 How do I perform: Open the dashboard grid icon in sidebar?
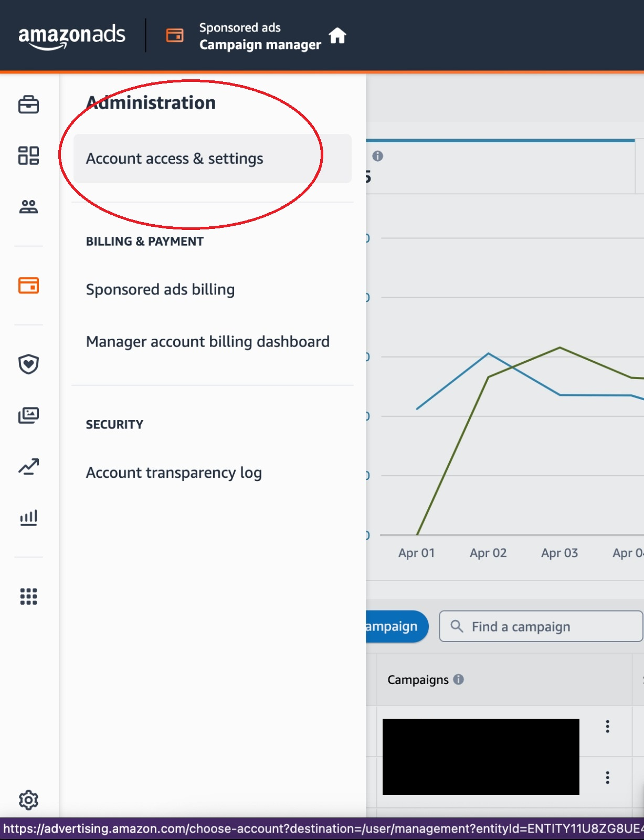pos(29,155)
